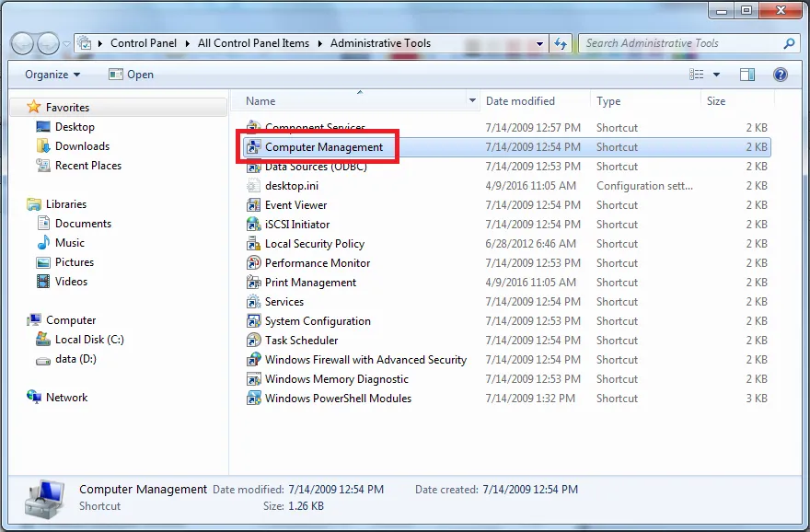The height and width of the screenshot is (532, 810).
Task: Select the Windows PowerShell Modules icon
Action: pos(253,399)
